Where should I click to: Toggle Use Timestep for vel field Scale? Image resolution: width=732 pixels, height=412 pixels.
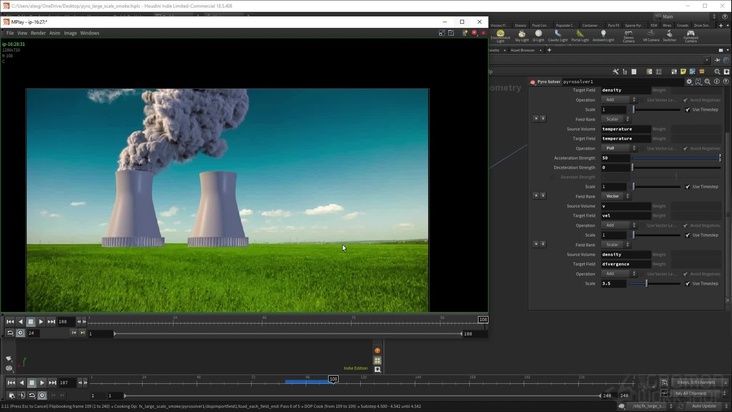point(688,235)
